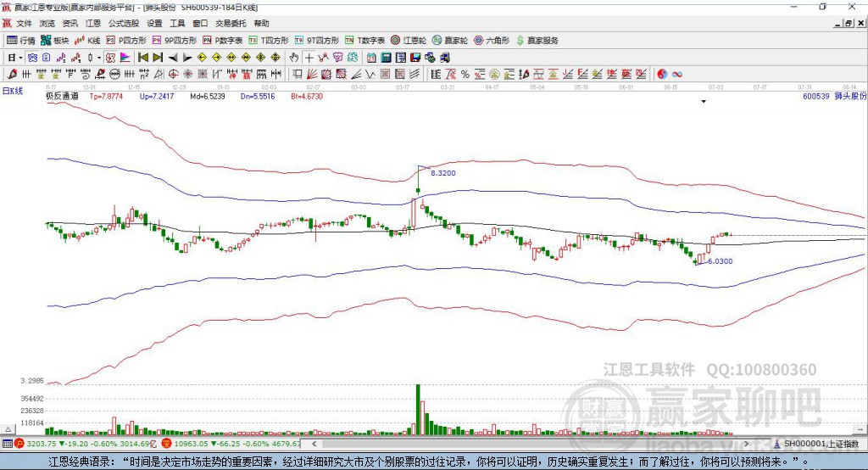Open the 文件 menu
The height and width of the screenshot is (470, 868).
[24, 23]
